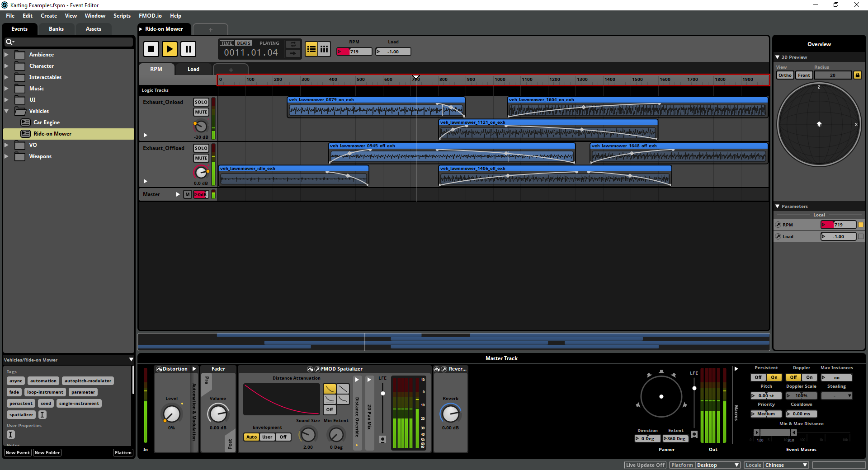Open the Scripts menu
The image size is (868, 470).
click(x=122, y=15)
